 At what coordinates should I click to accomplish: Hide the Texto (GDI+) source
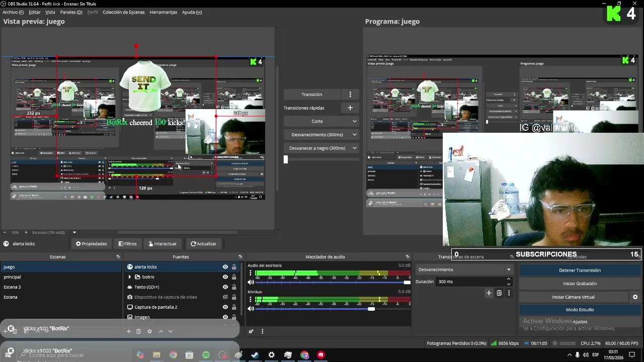[x=225, y=287]
